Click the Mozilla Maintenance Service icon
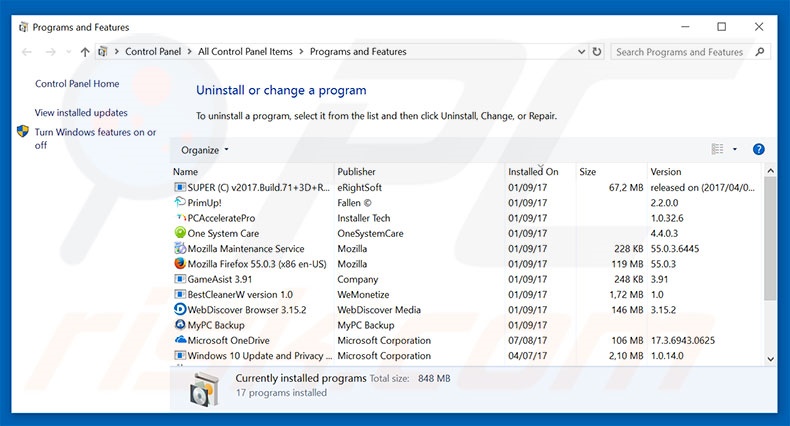 coord(180,248)
